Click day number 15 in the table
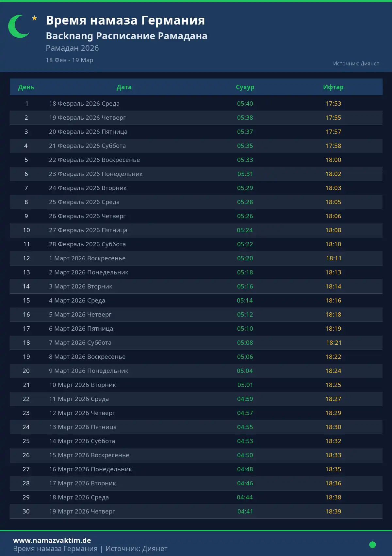 [x=26, y=301]
